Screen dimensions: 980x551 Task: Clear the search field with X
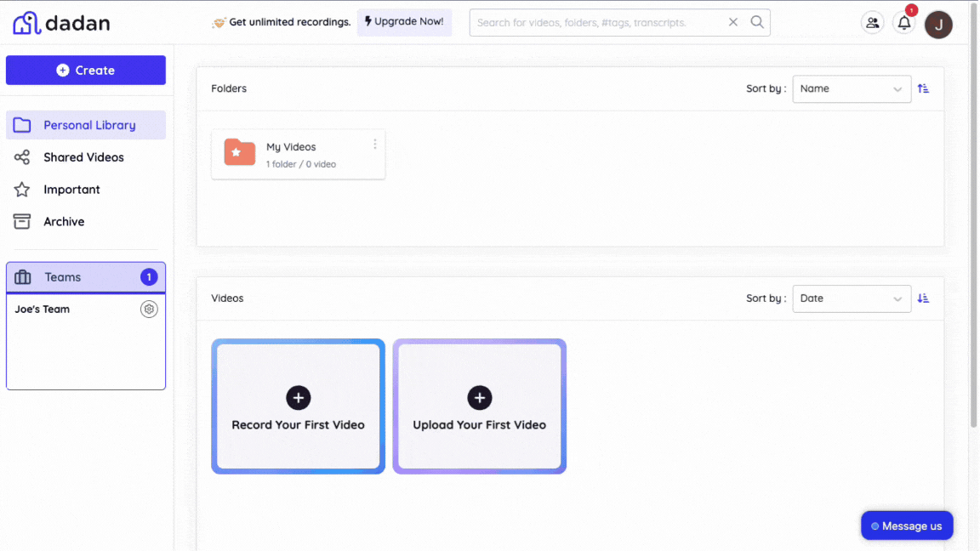tap(732, 22)
